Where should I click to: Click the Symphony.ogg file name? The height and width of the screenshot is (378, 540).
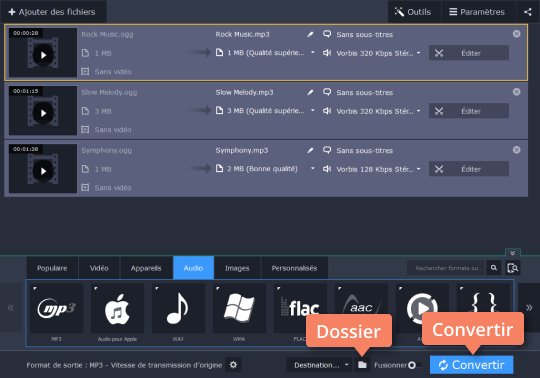(x=106, y=150)
